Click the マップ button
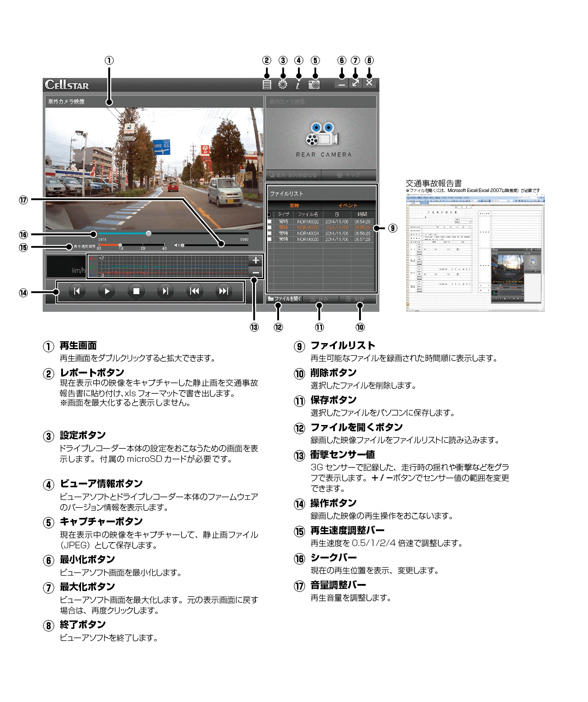The image size is (588, 702). [x=349, y=175]
